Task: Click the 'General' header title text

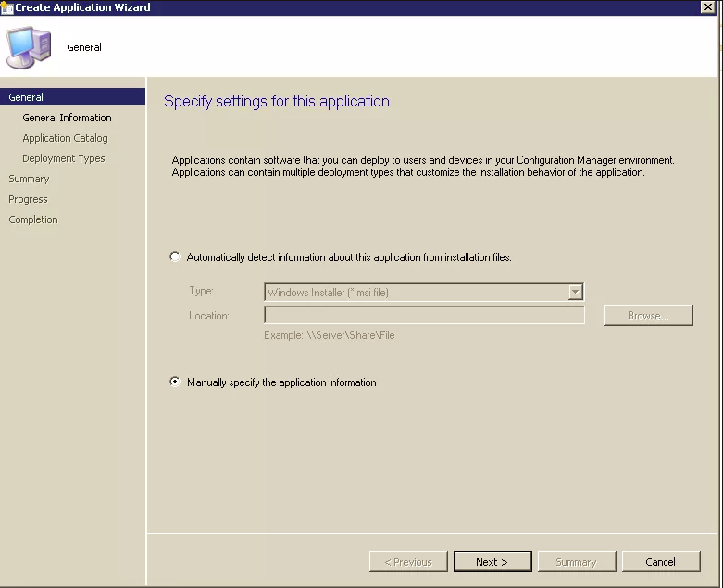Action: 84,47
